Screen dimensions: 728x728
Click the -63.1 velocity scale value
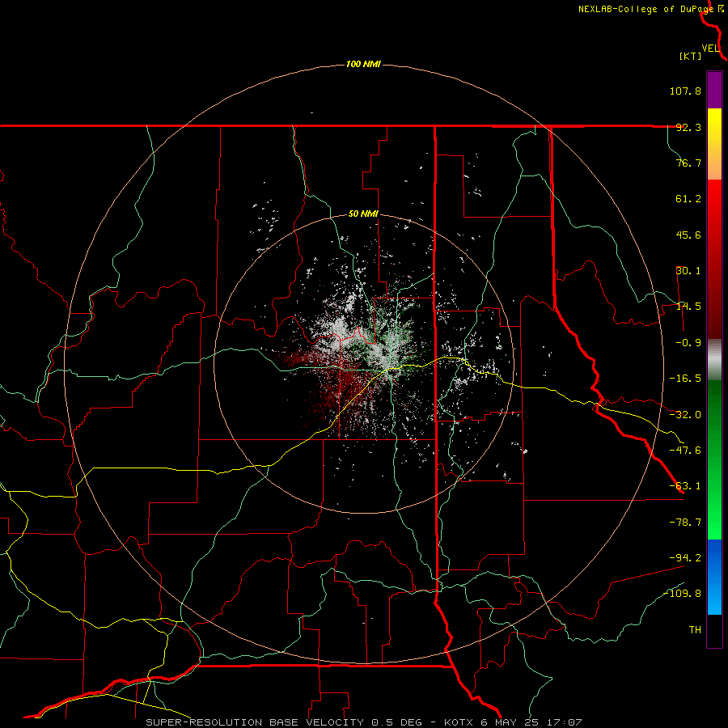point(685,486)
